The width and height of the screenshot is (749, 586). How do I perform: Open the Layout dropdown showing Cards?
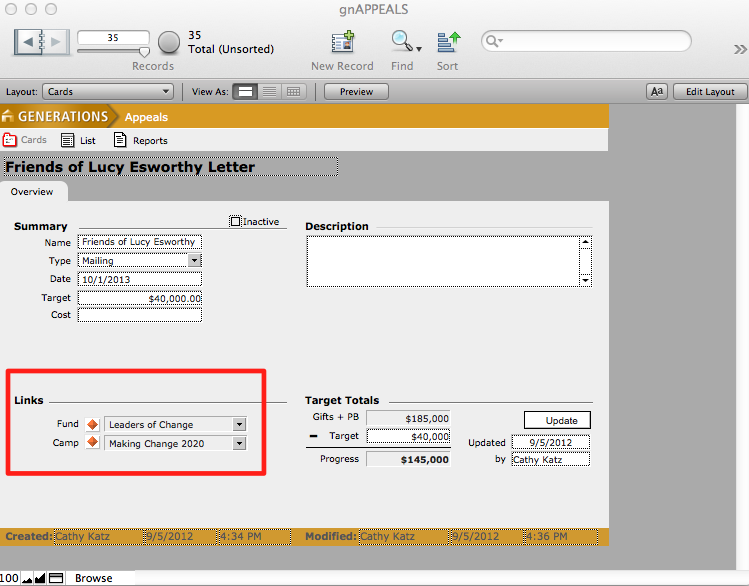click(x=109, y=92)
